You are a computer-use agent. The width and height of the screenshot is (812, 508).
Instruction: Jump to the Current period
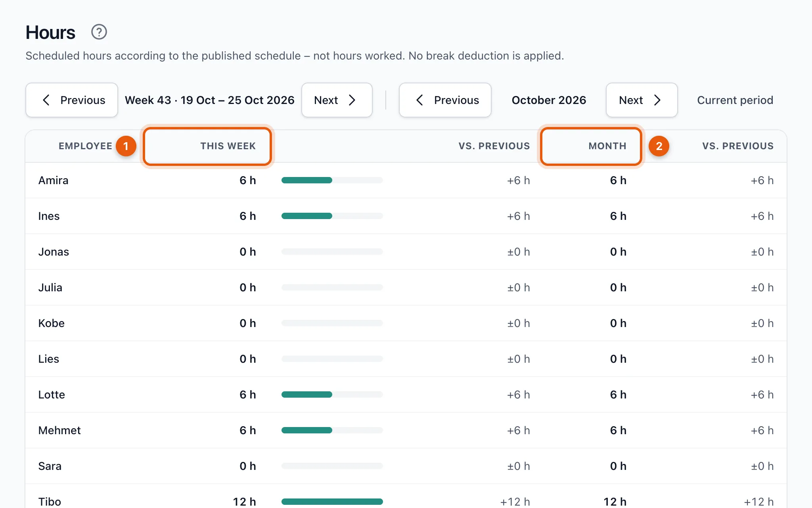[x=735, y=100]
